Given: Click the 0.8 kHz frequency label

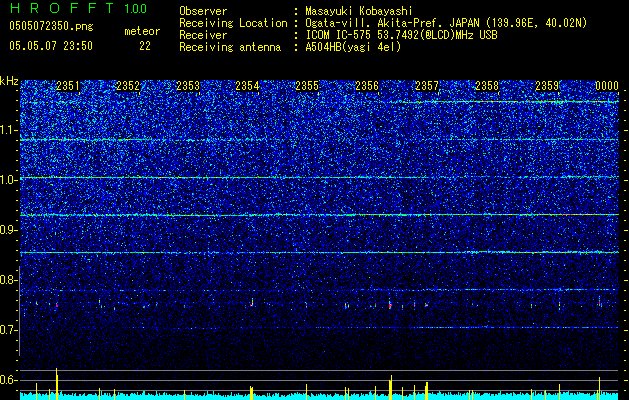Looking at the screenshot, I should click(x=9, y=280).
